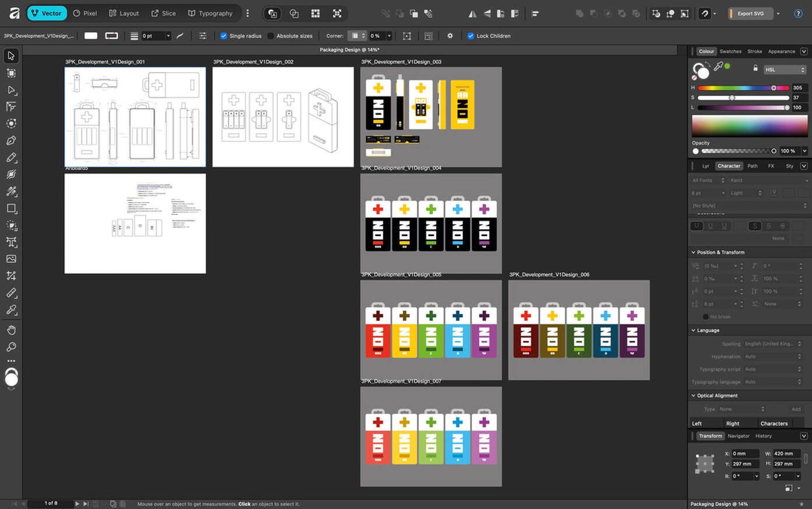The image size is (812, 509).
Task: Click the Hue slider in Colour panel
Action: tap(743, 88)
